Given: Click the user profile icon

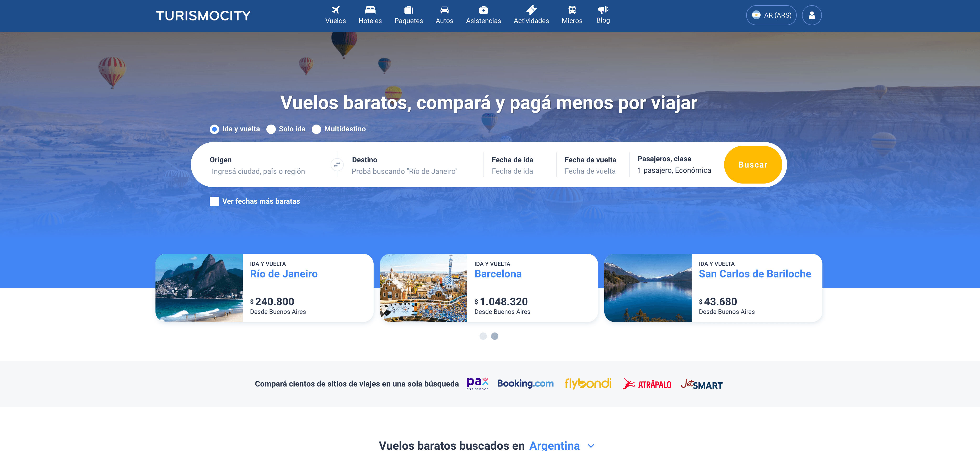Looking at the screenshot, I should tap(811, 15).
